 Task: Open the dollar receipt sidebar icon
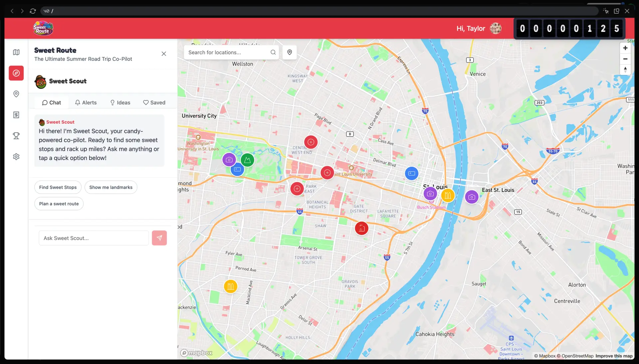[16, 115]
